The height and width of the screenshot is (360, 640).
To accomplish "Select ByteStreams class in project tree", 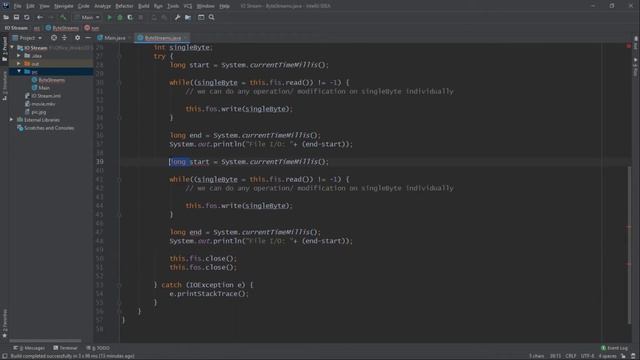I will click(48, 80).
